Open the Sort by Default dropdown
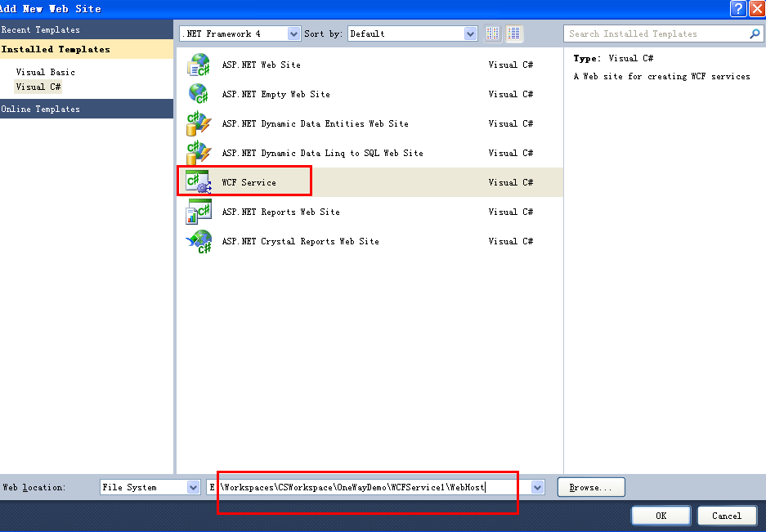Screen dimensions: 766x532 tap(471, 34)
